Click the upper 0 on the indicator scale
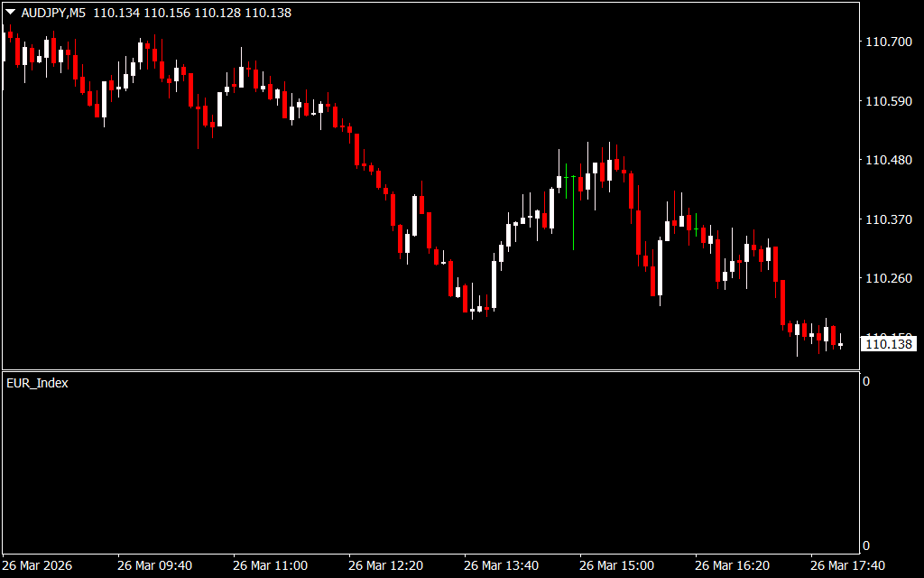Image resolution: width=924 pixels, height=578 pixels. point(866,381)
